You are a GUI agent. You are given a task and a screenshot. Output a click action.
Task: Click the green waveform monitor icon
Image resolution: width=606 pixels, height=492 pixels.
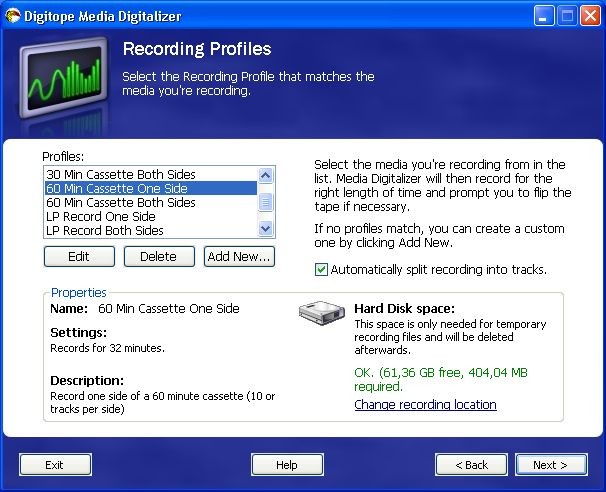point(64,77)
